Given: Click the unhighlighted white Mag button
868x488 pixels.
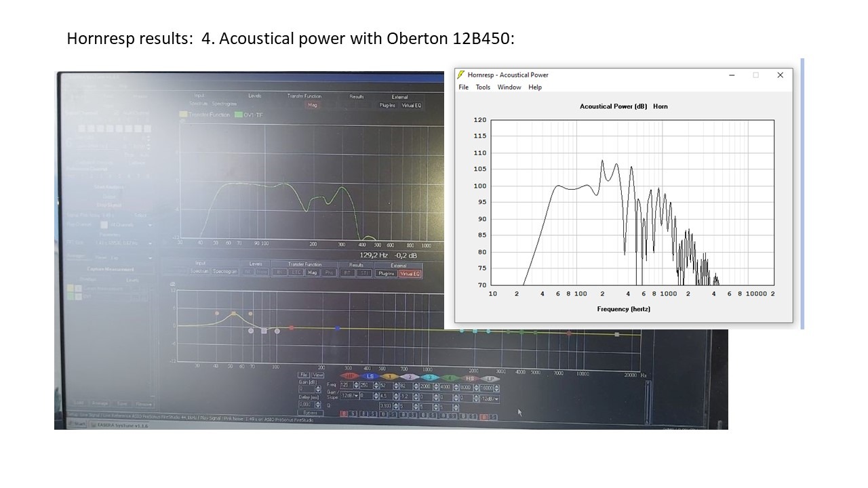Looking at the screenshot, I should [x=313, y=272].
